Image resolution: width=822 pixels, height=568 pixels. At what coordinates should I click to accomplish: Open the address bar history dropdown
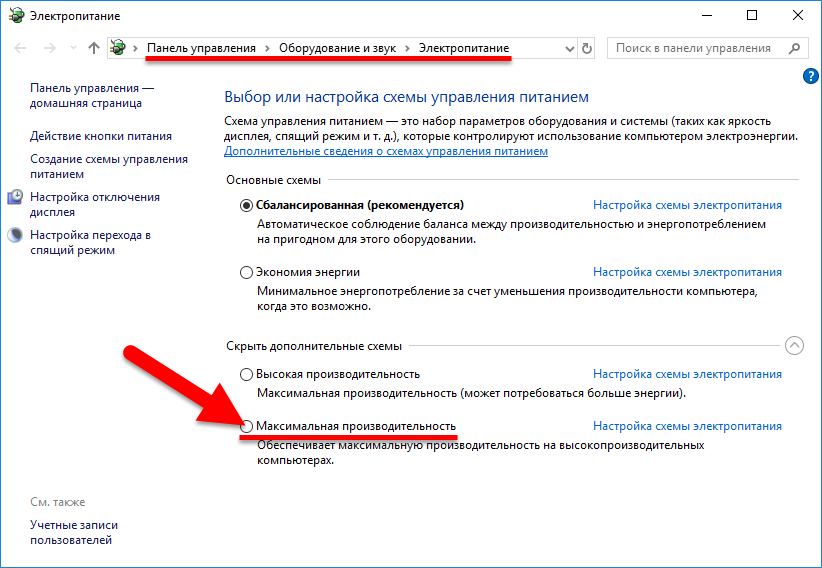coord(569,48)
